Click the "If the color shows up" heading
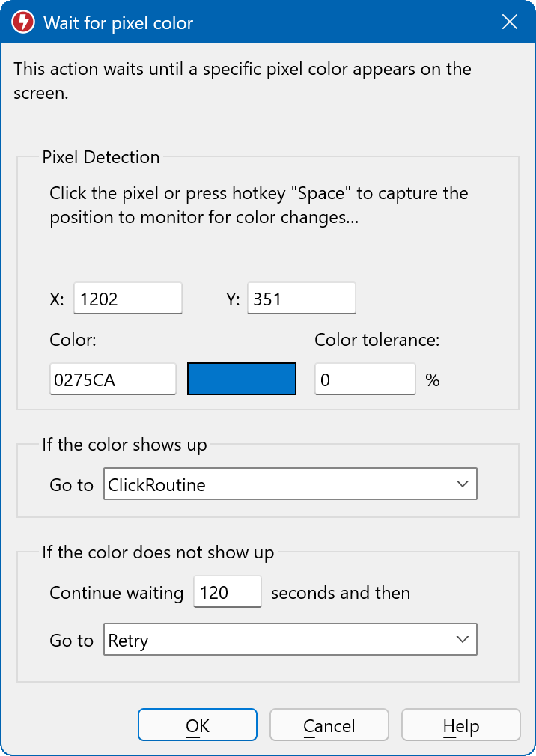This screenshot has width=536, height=756. (124, 445)
